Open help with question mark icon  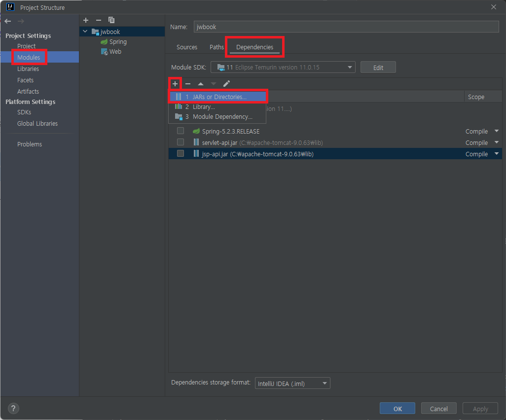coord(13,408)
